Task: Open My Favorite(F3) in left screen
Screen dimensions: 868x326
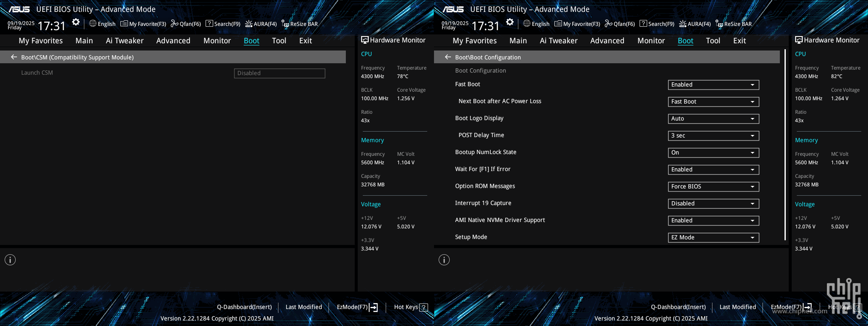Action: [x=143, y=24]
